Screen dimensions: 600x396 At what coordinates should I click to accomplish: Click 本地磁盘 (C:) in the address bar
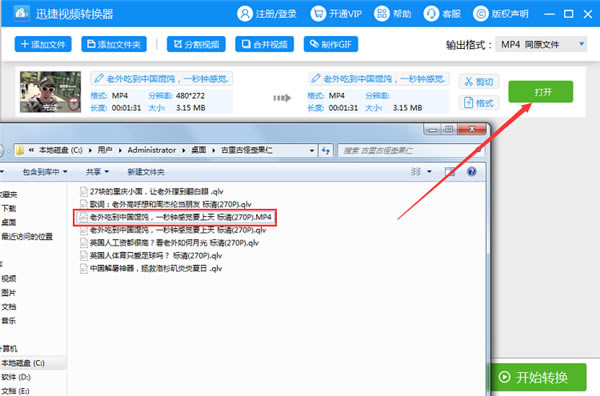point(60,150)
